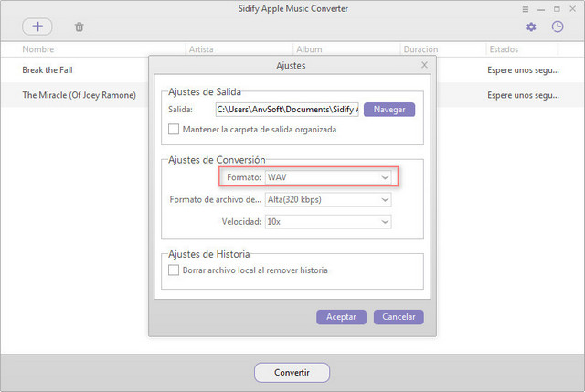Close the Ajustes dialog
The width and height of the screenshot is (585, 392).
424,65
